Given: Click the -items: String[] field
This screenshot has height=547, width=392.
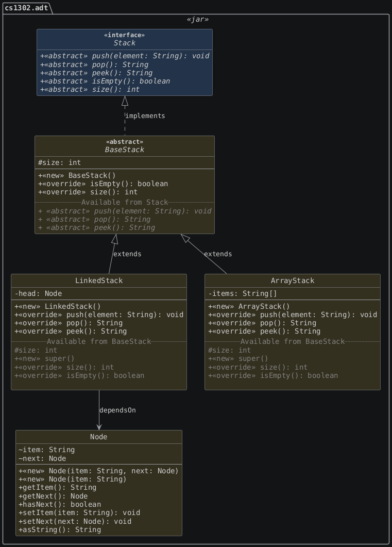Looking at the screenshot, I should [243, 294].
